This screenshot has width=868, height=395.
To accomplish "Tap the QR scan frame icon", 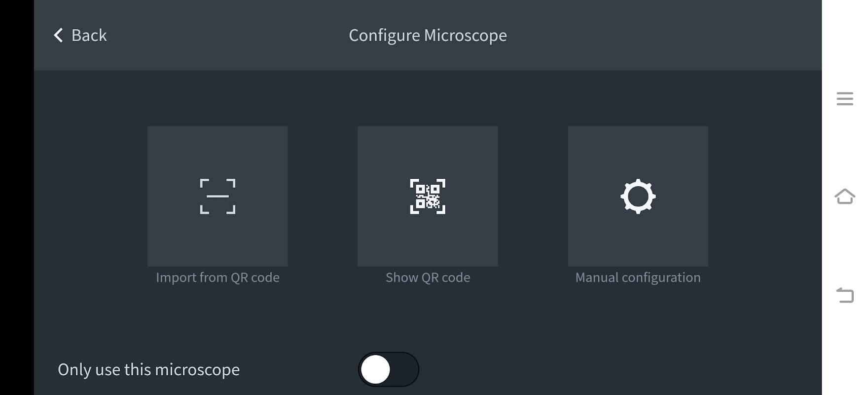I will [x=217, y=197].
